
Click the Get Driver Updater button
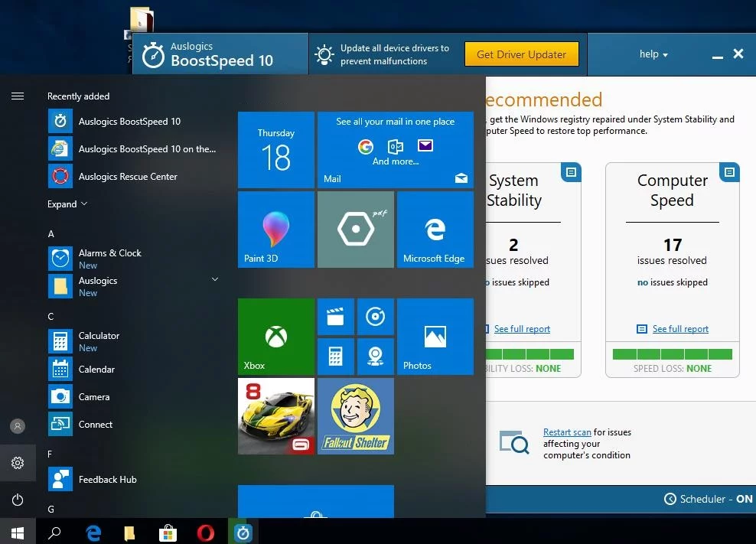521,54
